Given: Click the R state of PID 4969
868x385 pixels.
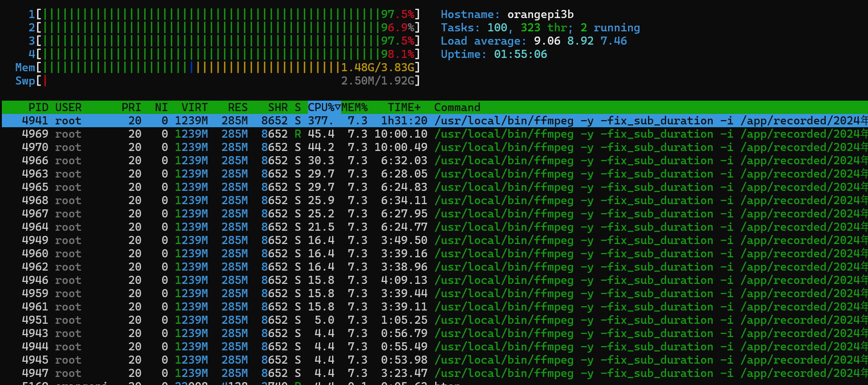Looking at the screenshot, I should pos(298,134).
